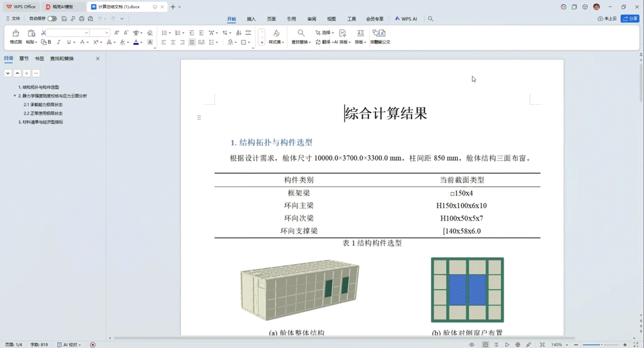Decrease font size with A- icon
Viewport: 644px width, 348px height.
pyautogui.click(x=126, y=33)
